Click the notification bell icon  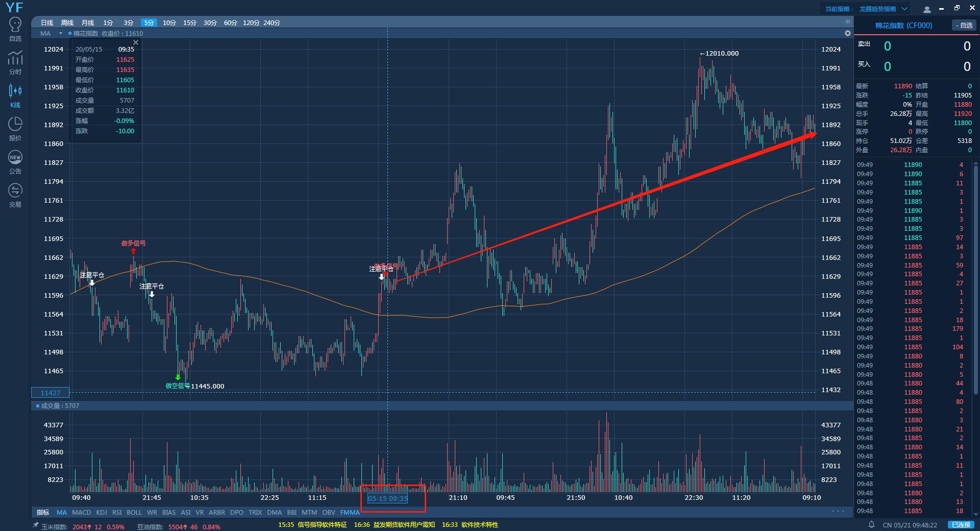[x=872, y=524]
